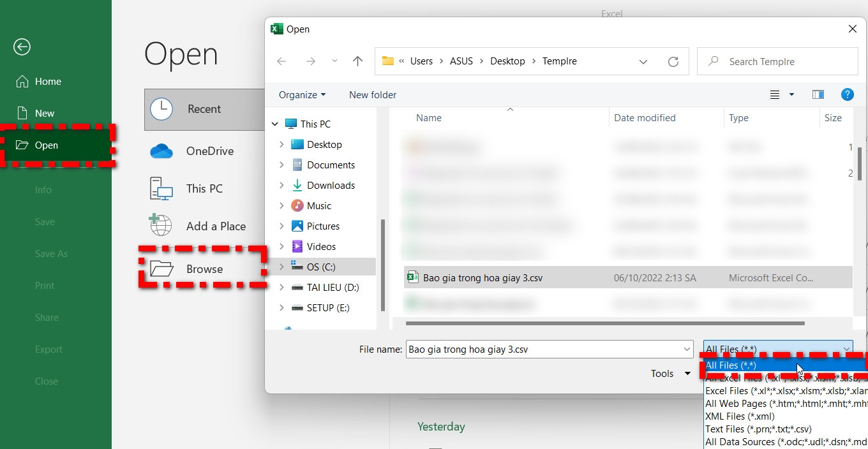
Task: Go back in the Open dialog
Action: pyautogui.click(x=281, y=61)
